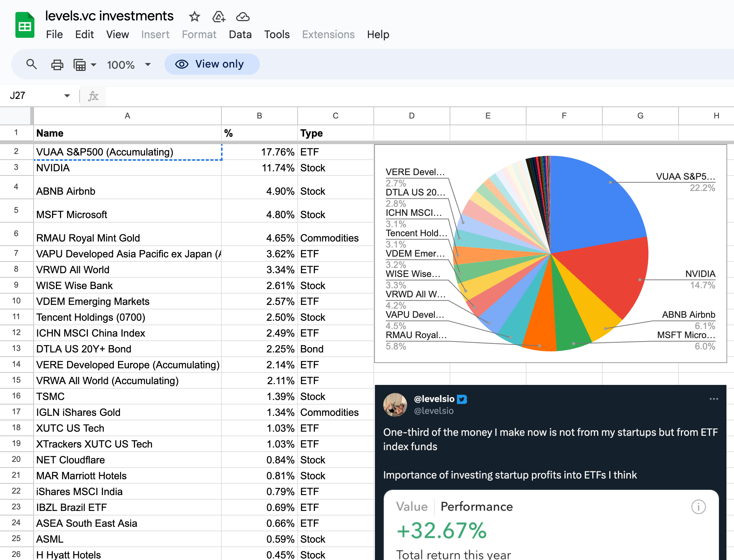Click the search magnifier icon

(32, 65)
